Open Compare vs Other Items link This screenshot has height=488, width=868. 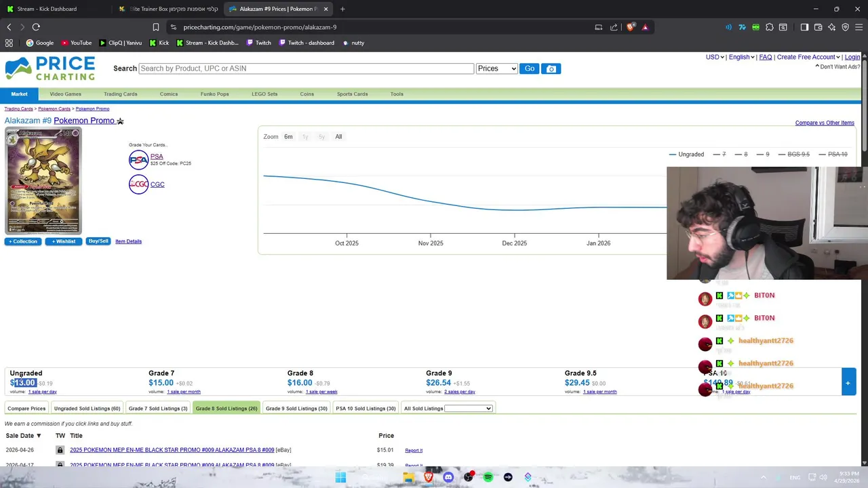tap(825, 123)
